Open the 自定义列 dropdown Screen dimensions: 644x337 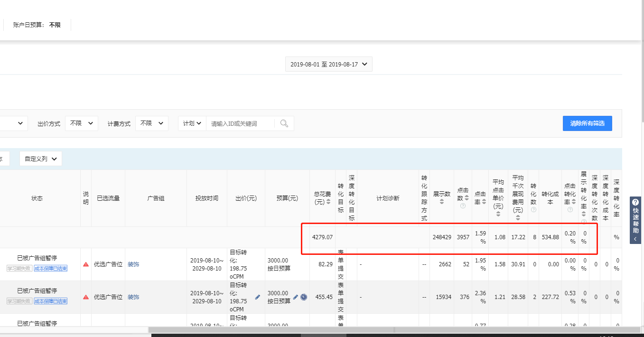tap(41, 159)
